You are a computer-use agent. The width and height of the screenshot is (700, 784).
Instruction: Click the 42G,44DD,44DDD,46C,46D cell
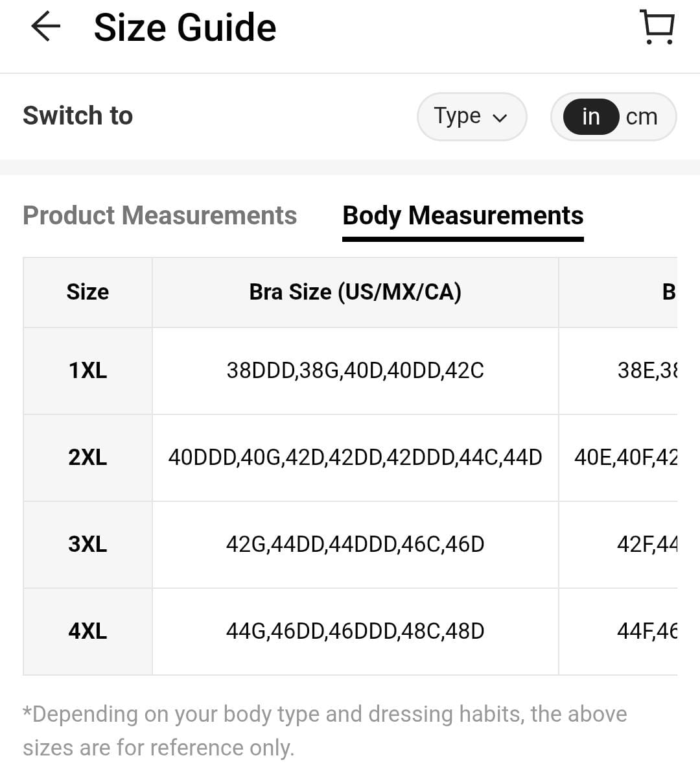(355, 544)
